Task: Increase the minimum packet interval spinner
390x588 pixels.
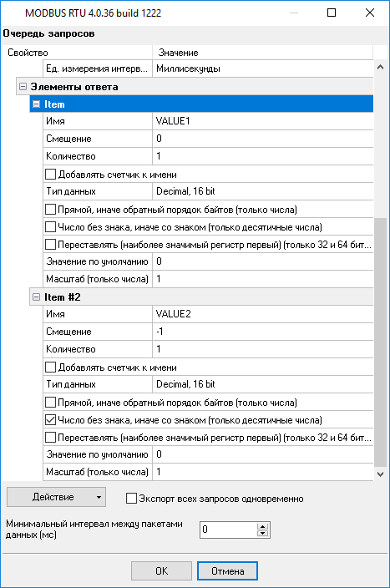Action: tap(262, 526)
